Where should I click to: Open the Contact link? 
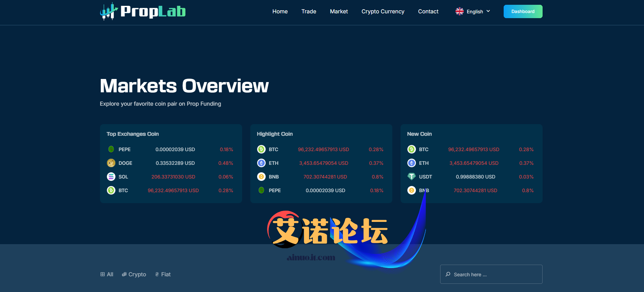[428, 12]
